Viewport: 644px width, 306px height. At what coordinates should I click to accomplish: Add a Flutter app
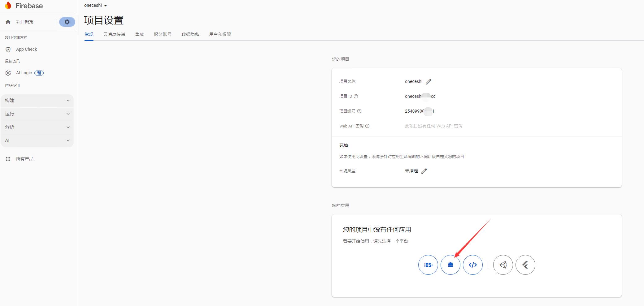pyautogui.click(x=525, y=265)
